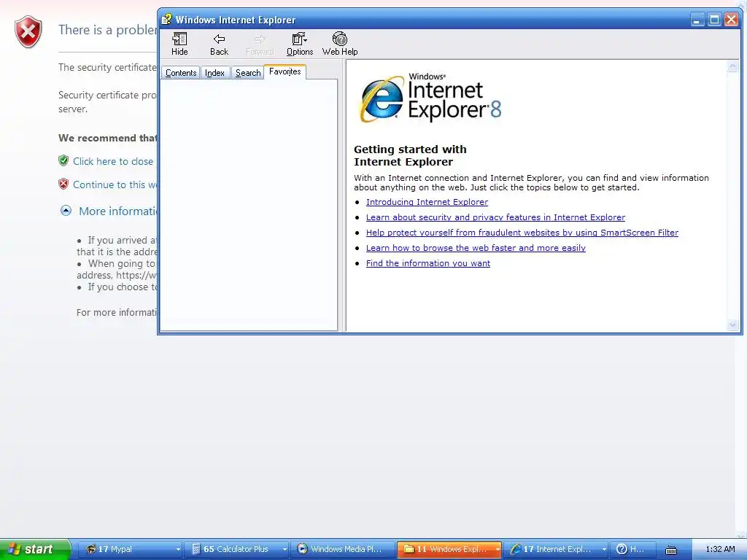Click 'Click here to close' link
Viewport: 747px width, 560px height.
(x=113, y=161)
